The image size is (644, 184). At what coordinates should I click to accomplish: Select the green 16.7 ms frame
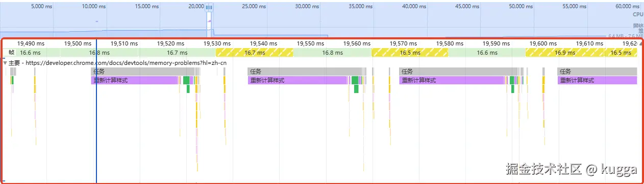tap(177, 53)
